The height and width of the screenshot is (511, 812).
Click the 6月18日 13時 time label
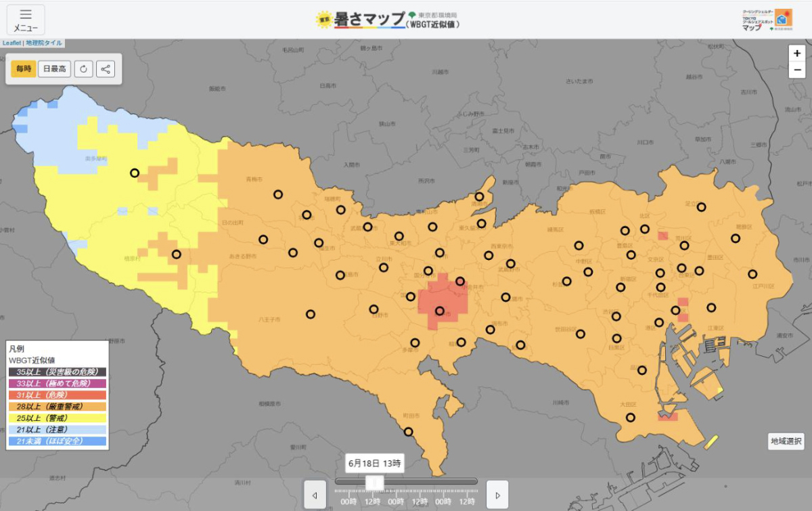click(x=374, y=464)
